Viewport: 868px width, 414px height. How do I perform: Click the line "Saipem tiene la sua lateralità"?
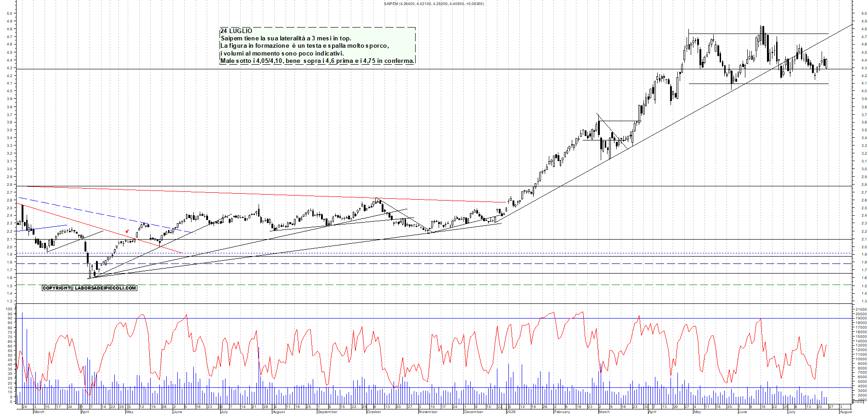click(x=286, y=38)
